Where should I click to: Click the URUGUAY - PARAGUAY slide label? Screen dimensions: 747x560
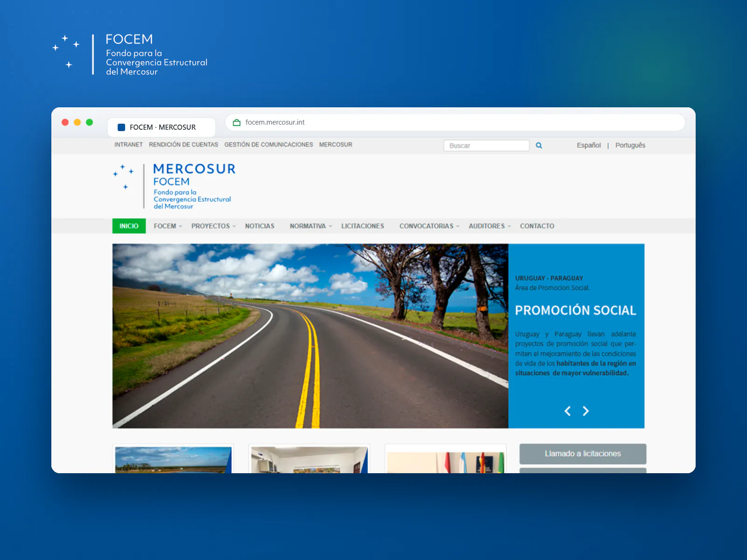pyautogui.click(x=549, y=278)
